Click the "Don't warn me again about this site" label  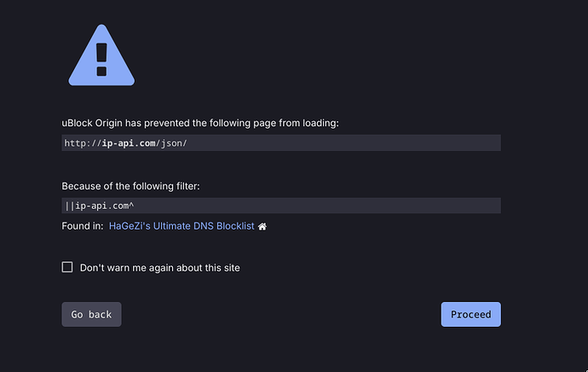[159, 267]
